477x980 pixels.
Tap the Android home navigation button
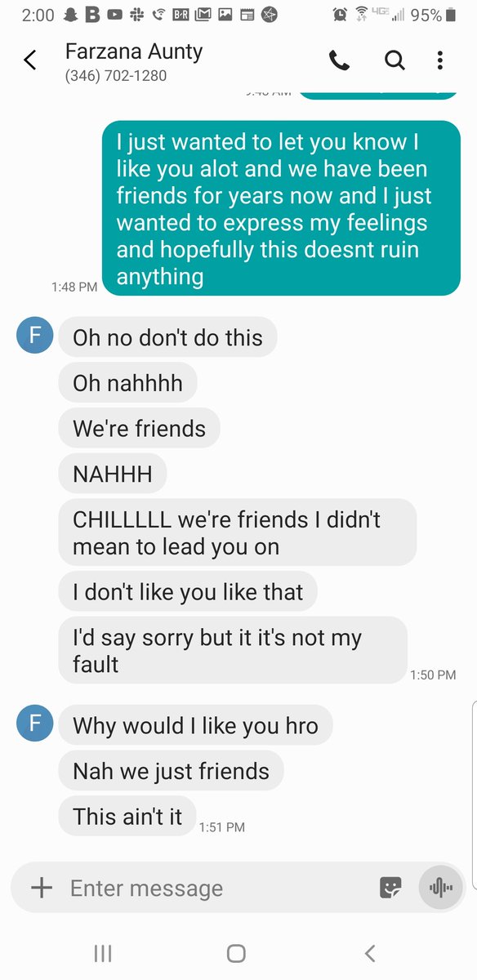click(x=236, y=953)
